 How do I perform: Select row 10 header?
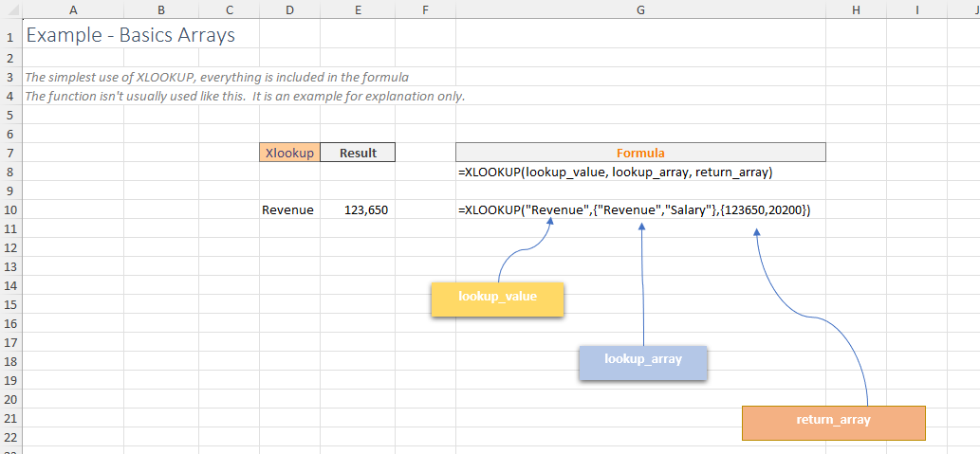10,210
